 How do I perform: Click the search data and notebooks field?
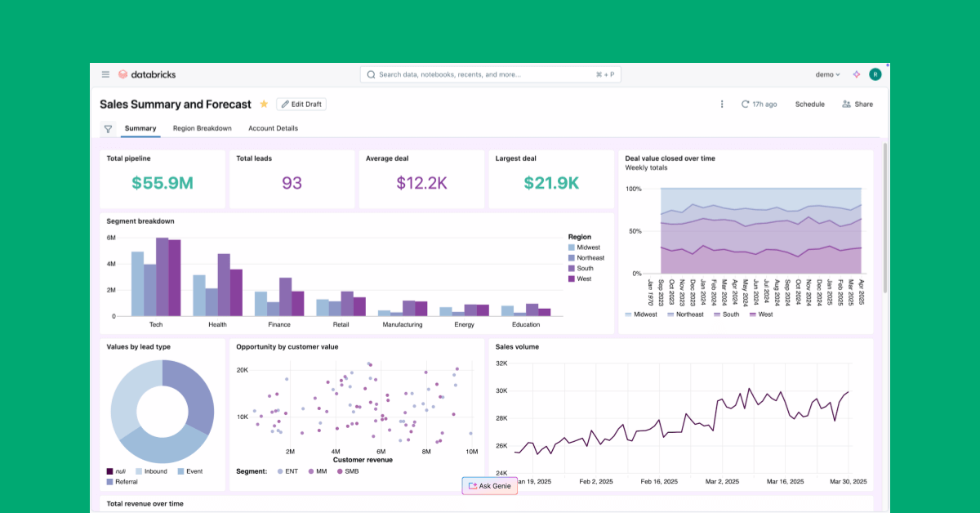490,74
